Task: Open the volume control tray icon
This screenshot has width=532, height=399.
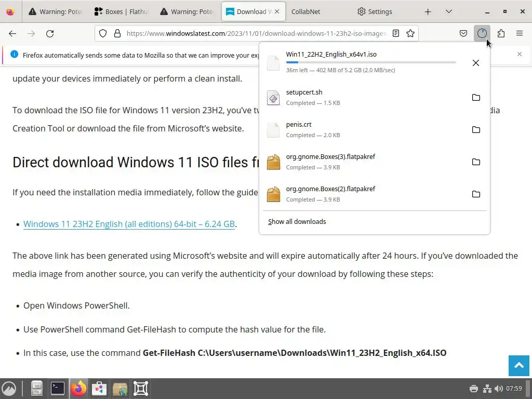Action: [498, 389]
